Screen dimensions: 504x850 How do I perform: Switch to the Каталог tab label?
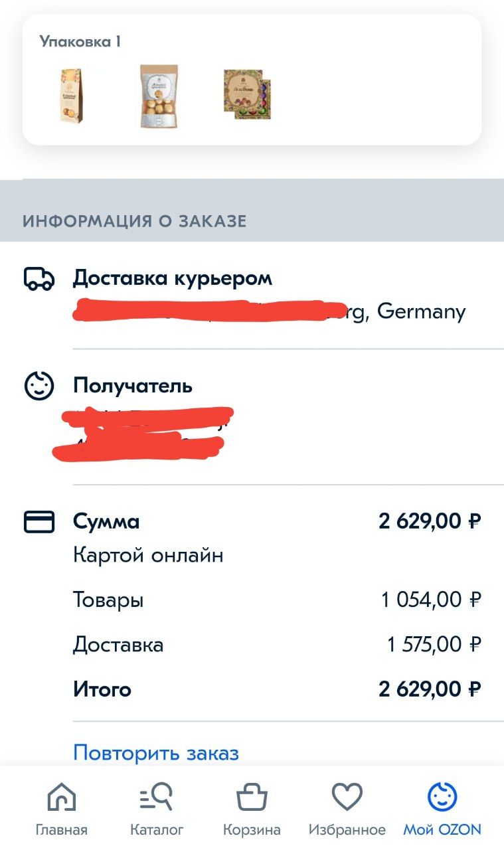[x=157, y=830]
